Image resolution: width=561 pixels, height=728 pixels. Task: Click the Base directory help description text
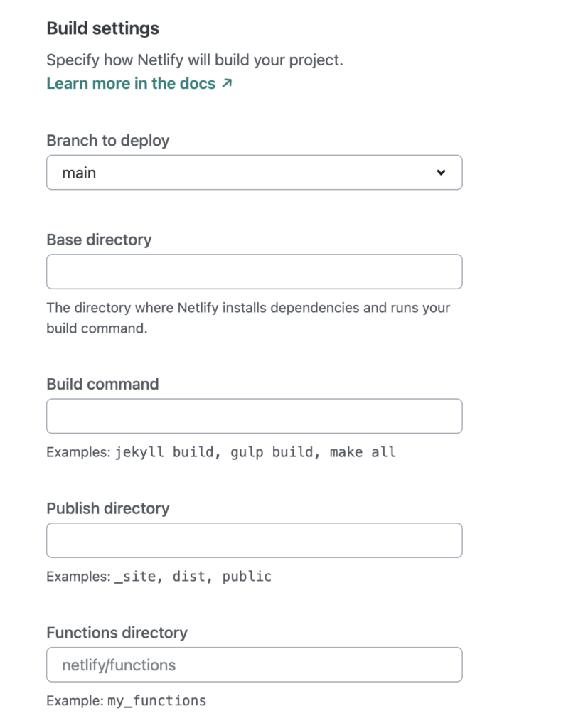[x=248, y=318]
